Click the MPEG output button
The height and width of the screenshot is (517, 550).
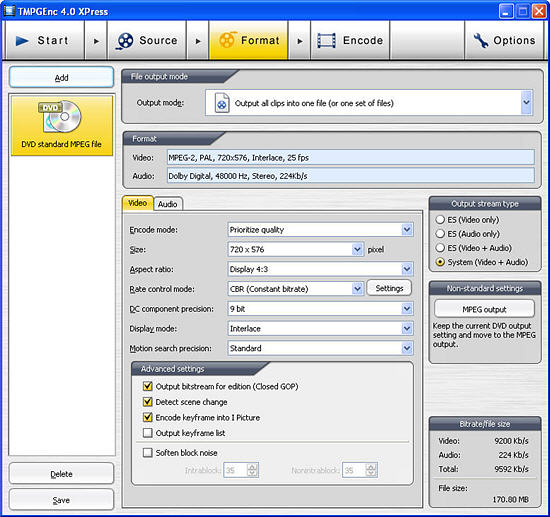[x=484, y=309]
